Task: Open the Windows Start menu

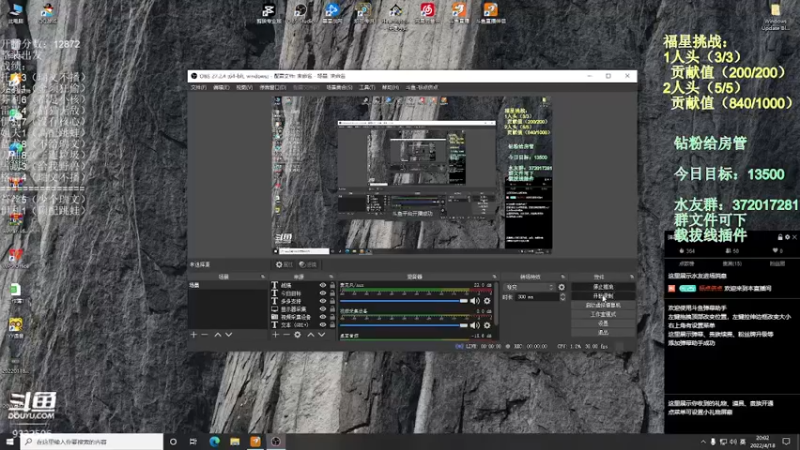Action: tap(10, 441)
